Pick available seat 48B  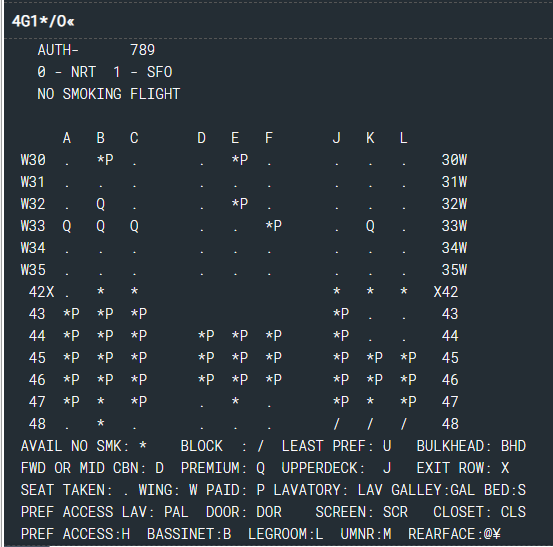click(101, 423)
